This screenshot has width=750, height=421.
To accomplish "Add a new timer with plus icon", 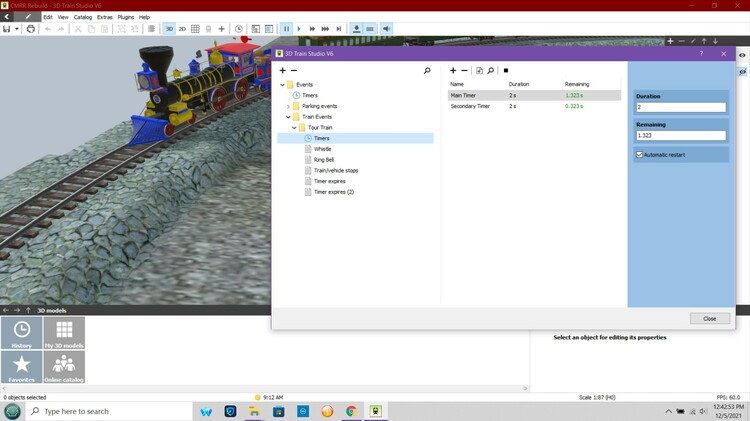I will click(x=453, y=71).
